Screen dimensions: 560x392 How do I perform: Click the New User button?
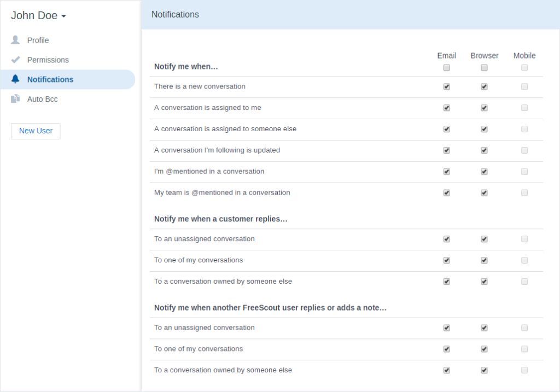(x=35, y=131)
